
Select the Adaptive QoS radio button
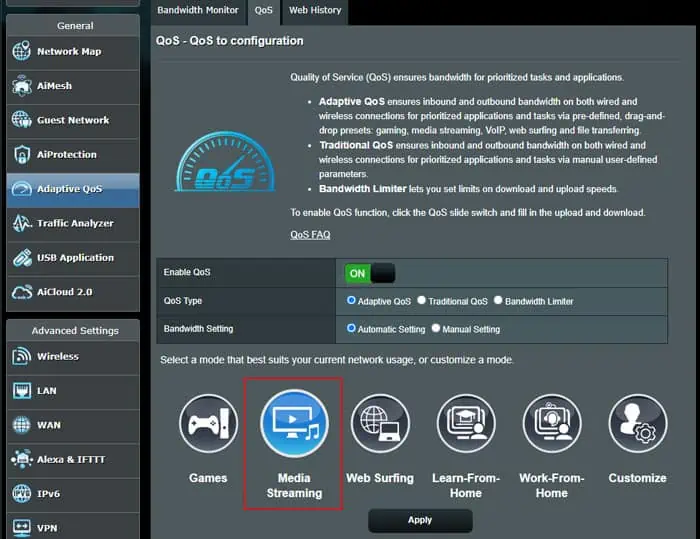(351, 301)
